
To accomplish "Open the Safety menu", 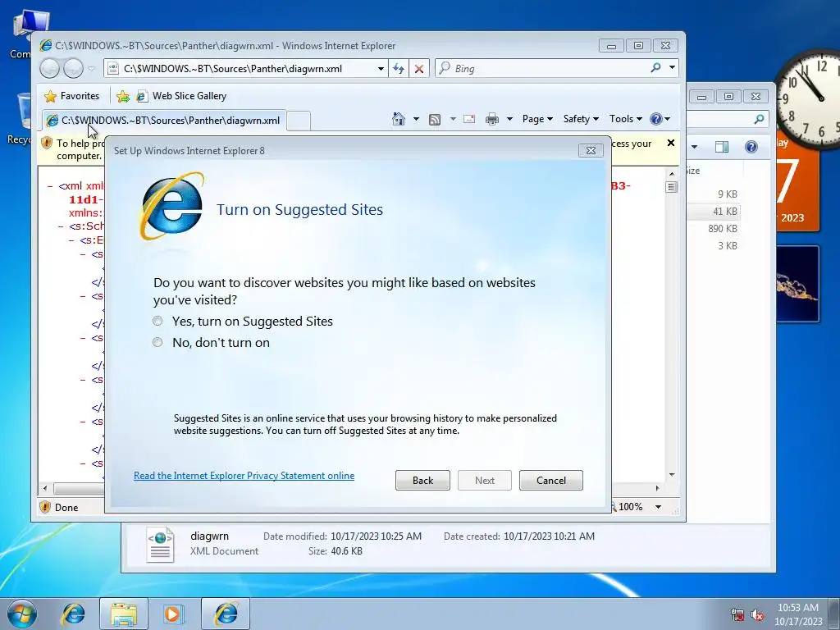I will (x=581, y=119).
